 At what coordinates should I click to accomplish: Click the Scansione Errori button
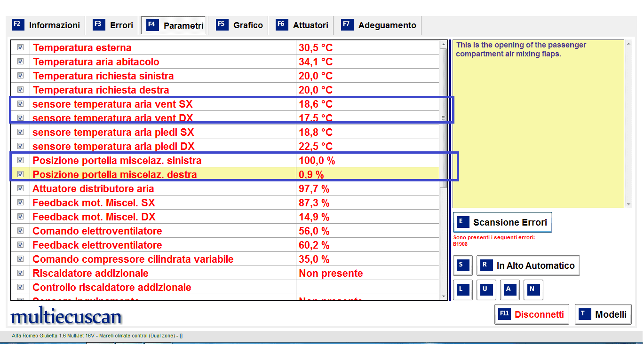(502, 222)
